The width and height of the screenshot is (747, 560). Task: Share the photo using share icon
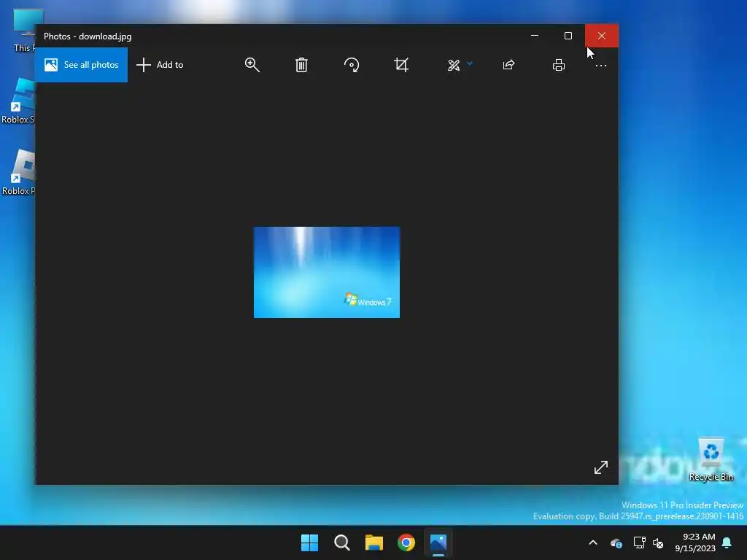pos(508,65)
